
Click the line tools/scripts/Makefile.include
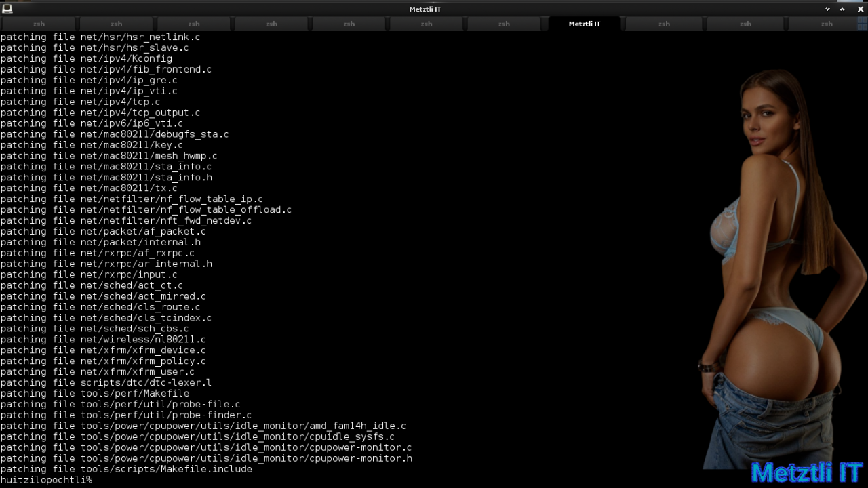[126, 470]
